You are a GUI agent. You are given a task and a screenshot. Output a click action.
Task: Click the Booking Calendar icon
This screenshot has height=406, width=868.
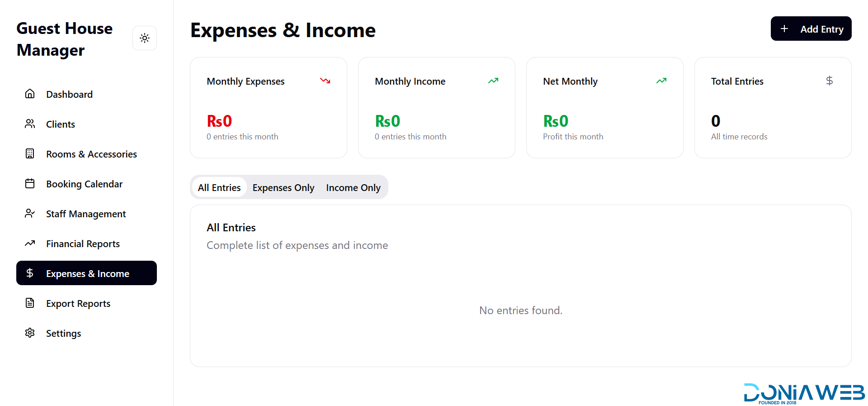tap(30, 183)
